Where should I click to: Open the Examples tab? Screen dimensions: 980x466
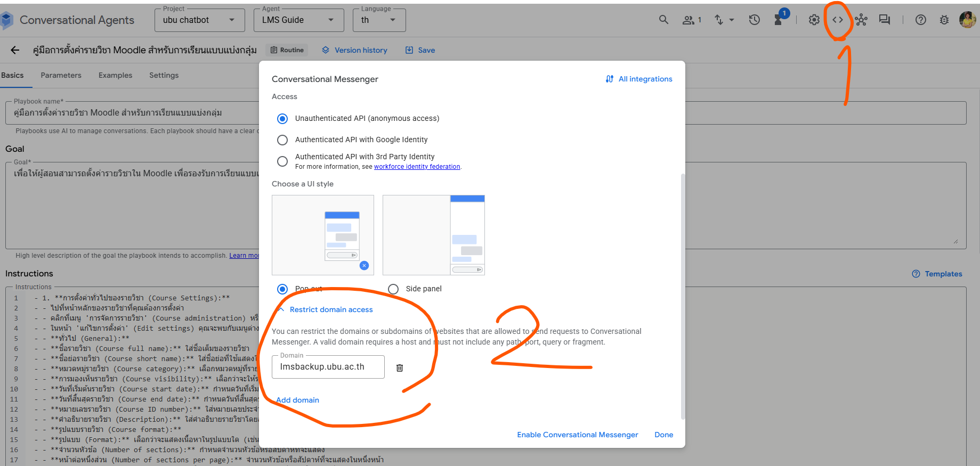[115, 75]
